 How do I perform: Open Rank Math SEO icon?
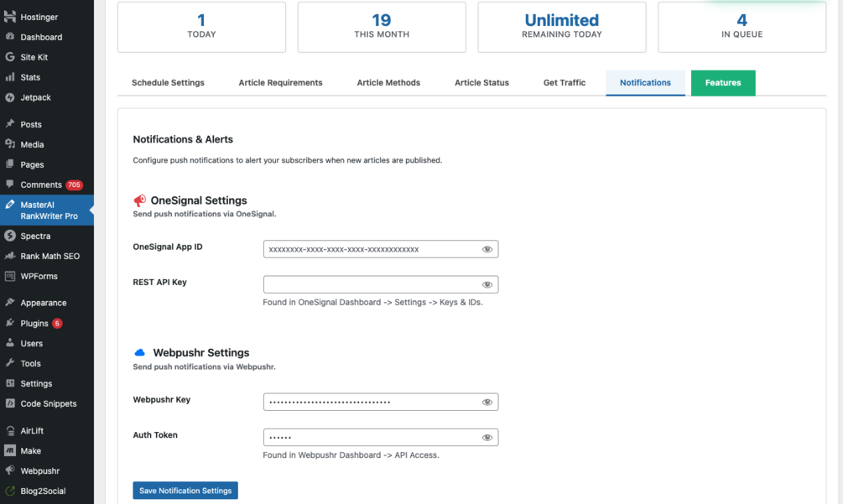click(10, 256)
